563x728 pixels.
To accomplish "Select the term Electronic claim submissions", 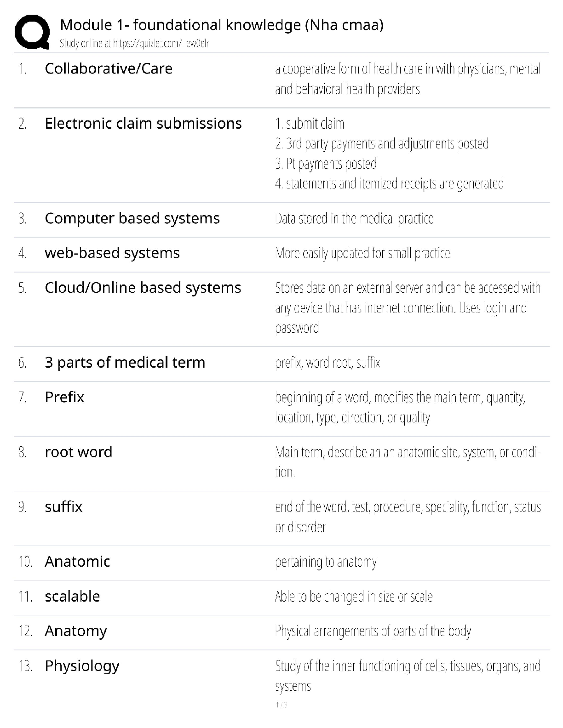I will pos(143,123).
